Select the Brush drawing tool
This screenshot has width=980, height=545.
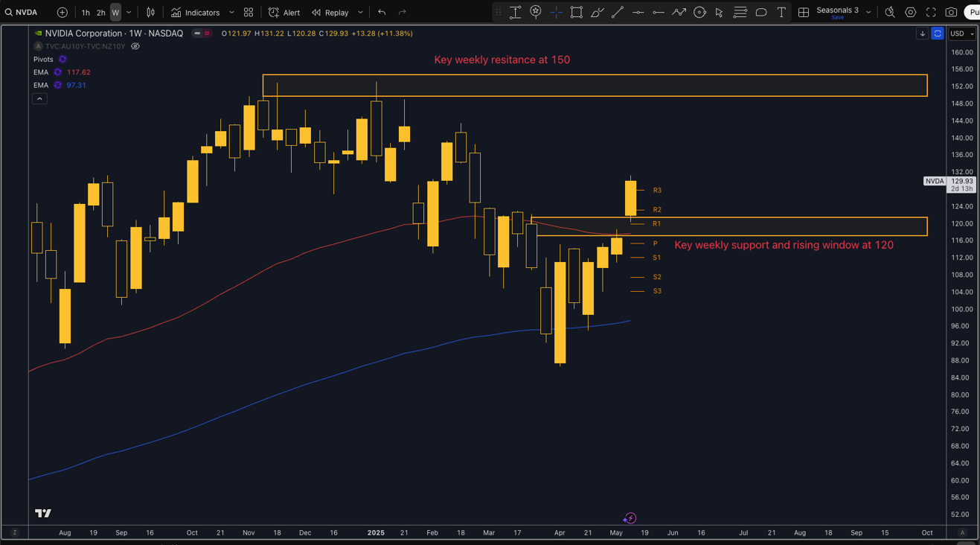[x=598, y=12]
